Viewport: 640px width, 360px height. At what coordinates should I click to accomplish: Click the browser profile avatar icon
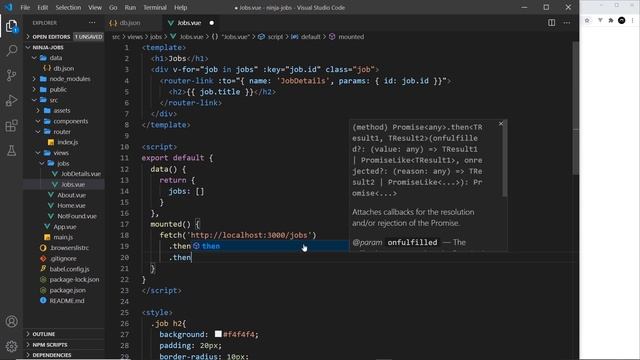622,20
